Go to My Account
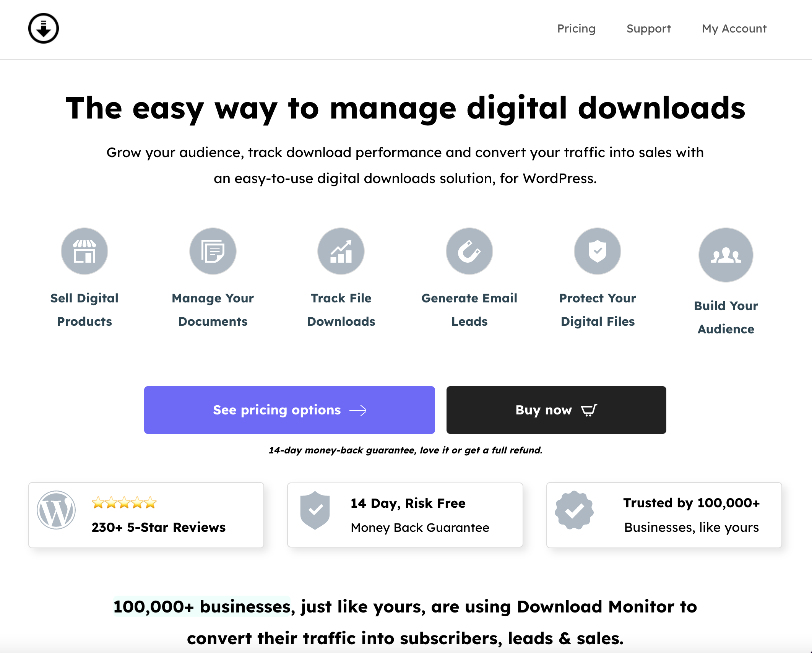This screenshot has height=653, width=812. click(734, 29)
